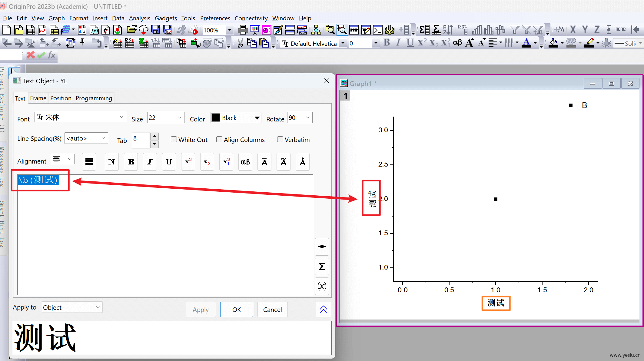Add tilde accent A in dialog
The image size is (644, 361).
[284, 162]
